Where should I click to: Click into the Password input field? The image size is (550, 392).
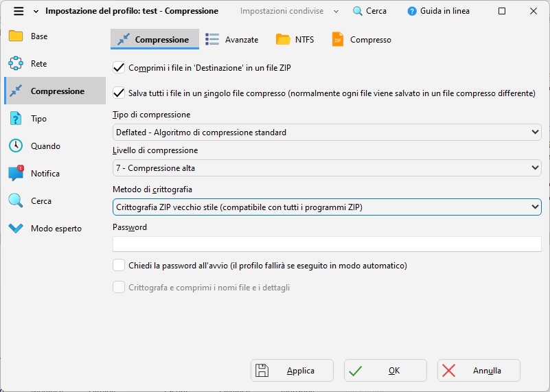327,244
